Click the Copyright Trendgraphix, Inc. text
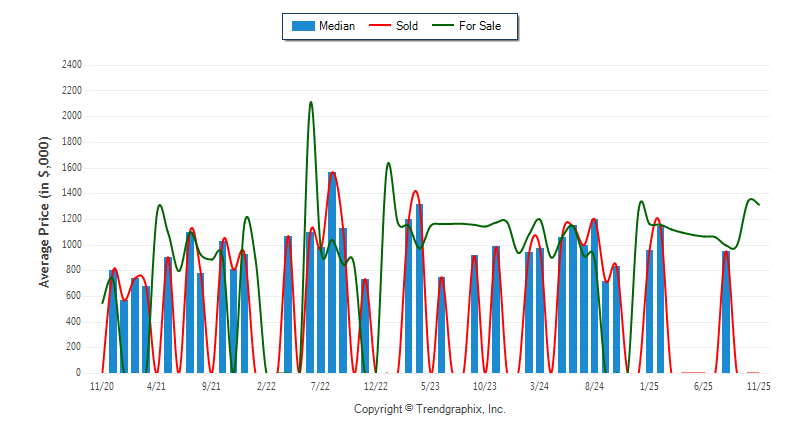This screenshot has height=434, width=800. tap(430, 409)
